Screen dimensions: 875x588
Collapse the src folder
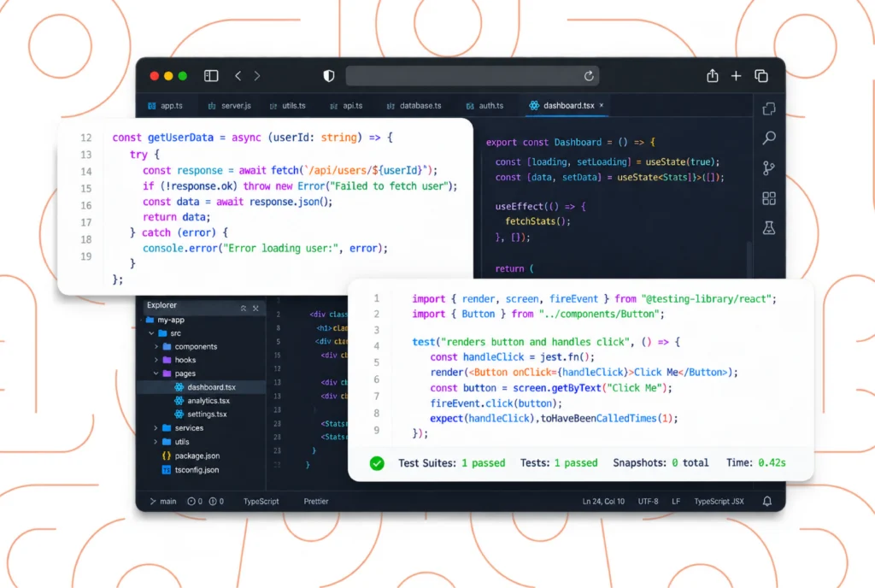(x=151, y=333)
